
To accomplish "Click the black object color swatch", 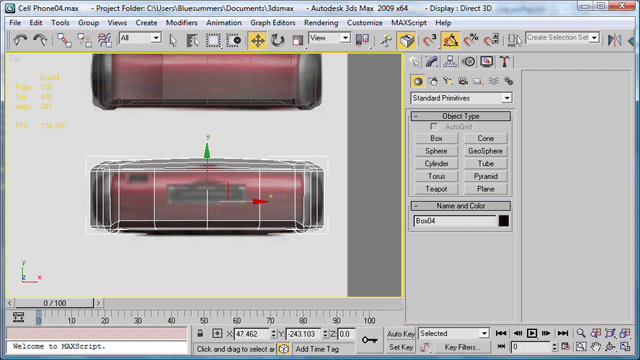I will click(504, 221).
